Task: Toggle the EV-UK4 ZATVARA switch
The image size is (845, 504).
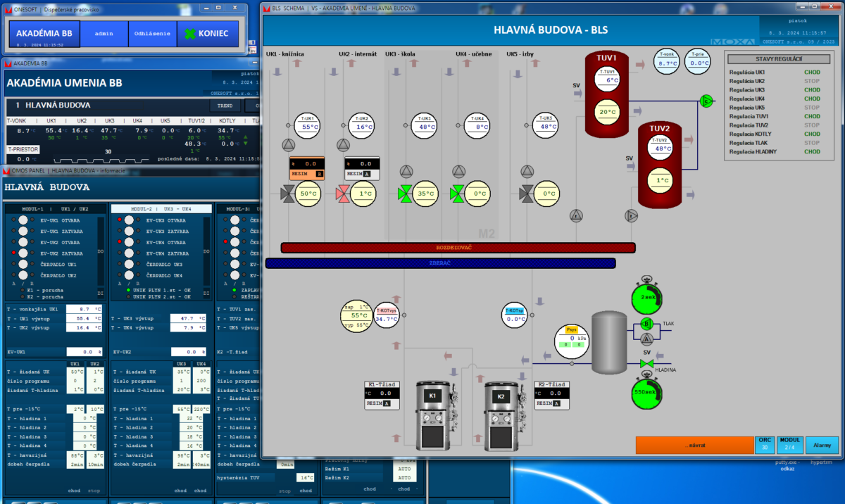Action: tap(129, 253)
